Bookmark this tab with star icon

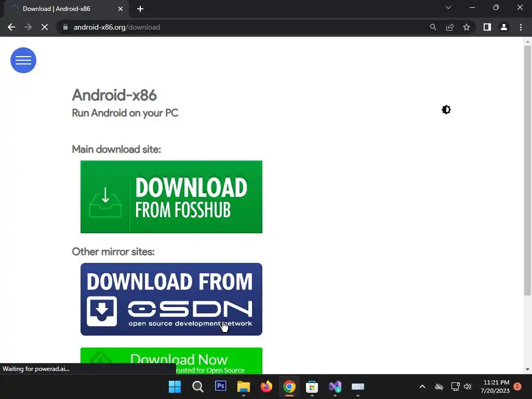[467, 27]
